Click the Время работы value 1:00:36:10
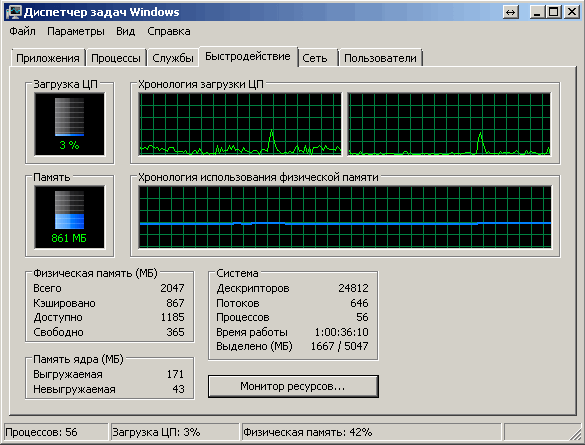This screenshot has width=585, height=445. [341, 332]
